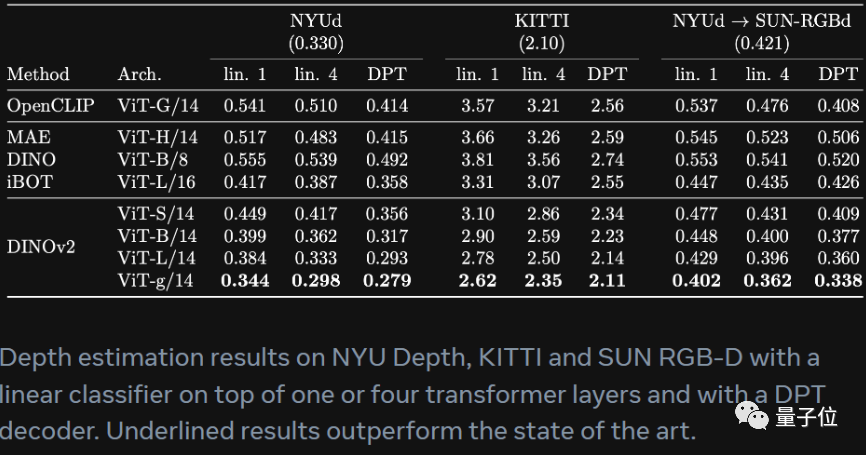Click the 3.57 value in OpenCLIP row
Screen dimensions: 866x455
coord(477,105)
